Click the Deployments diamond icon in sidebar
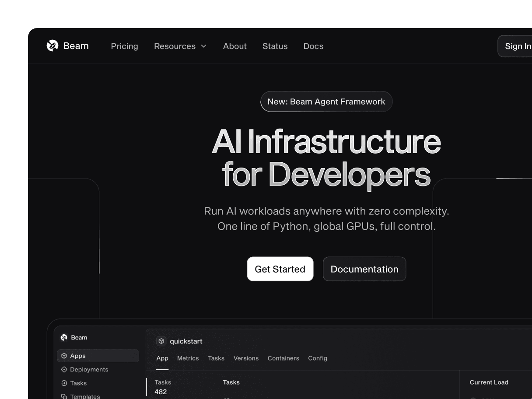532x399 pixels. point(64,370)
